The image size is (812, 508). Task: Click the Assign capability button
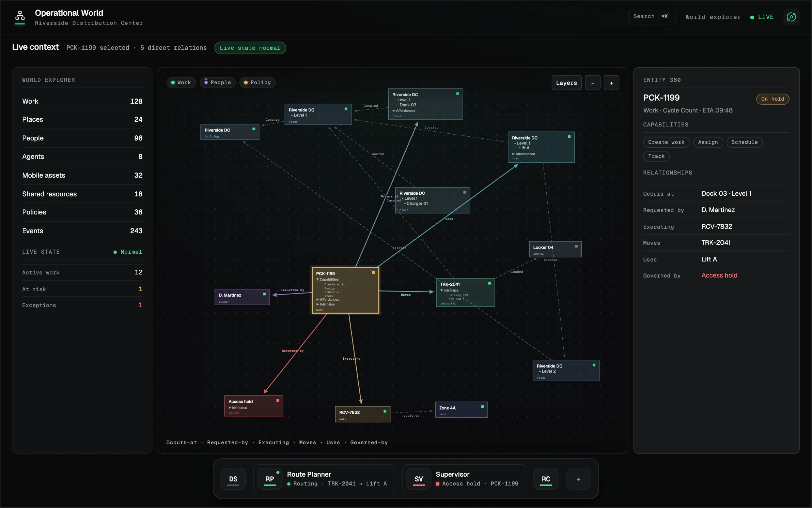pos(708,142)
